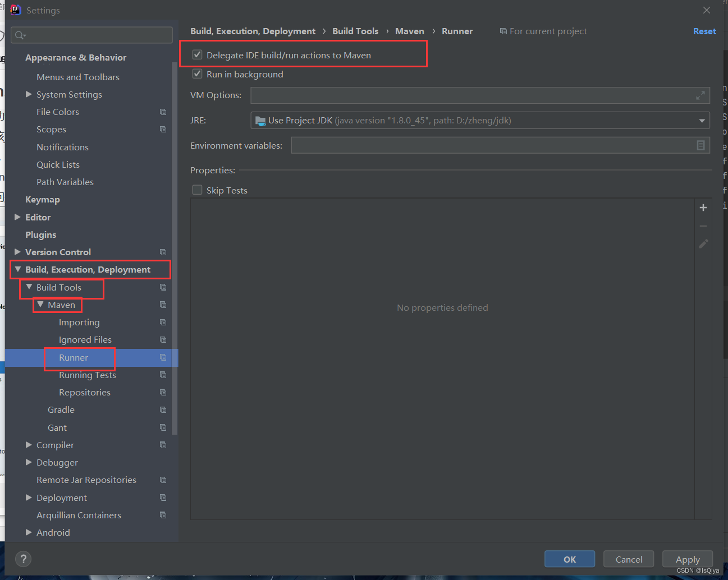Click the help question mark button

(x=23, y=559)
